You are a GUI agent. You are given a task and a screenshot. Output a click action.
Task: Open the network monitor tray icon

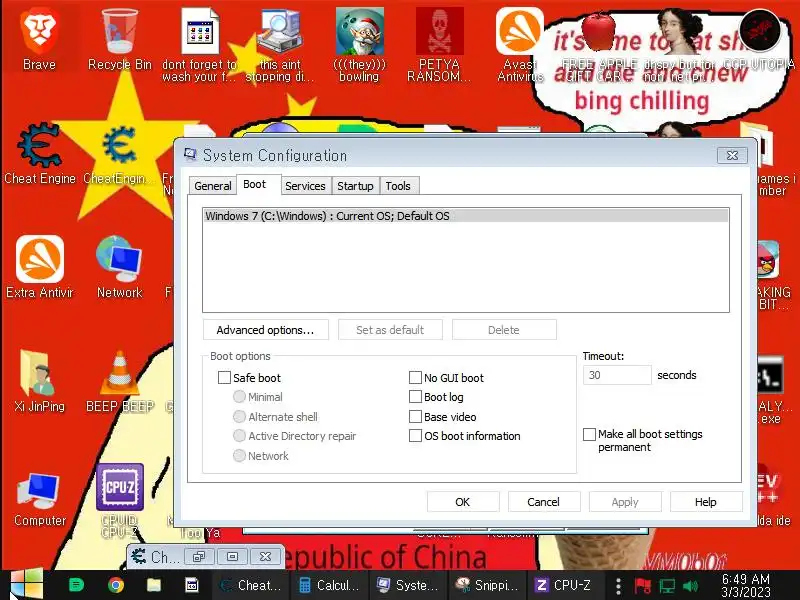coord(667,586)
